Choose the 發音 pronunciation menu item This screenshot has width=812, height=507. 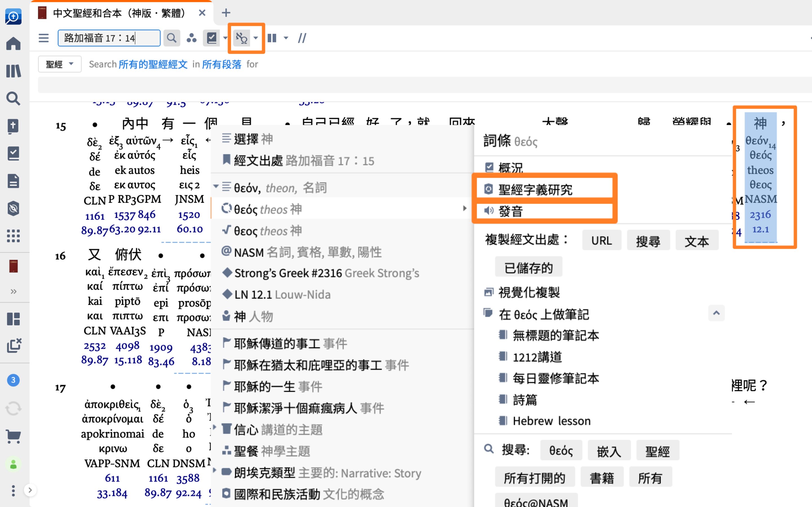pyautogui.click(x=510, y=211)
